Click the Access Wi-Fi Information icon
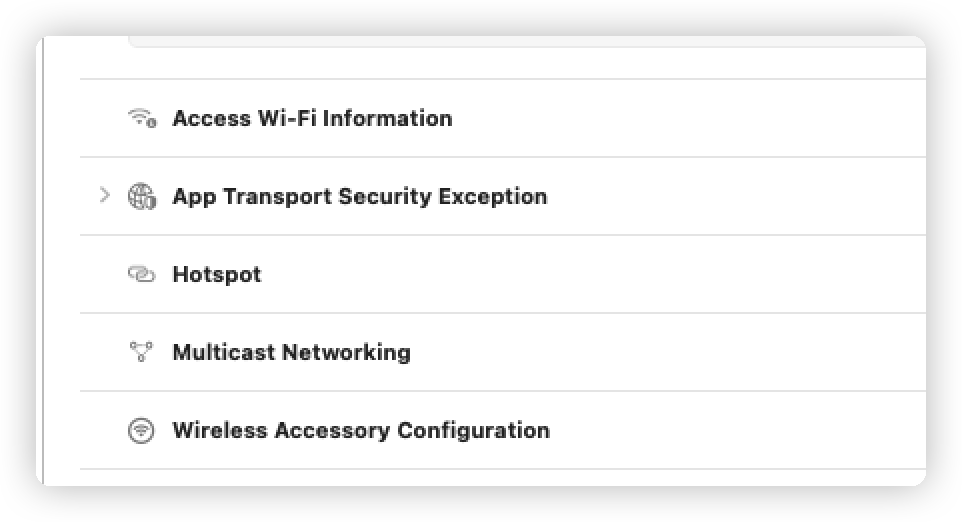This screenshot has width=962, height=522. [x=142, y=118]
